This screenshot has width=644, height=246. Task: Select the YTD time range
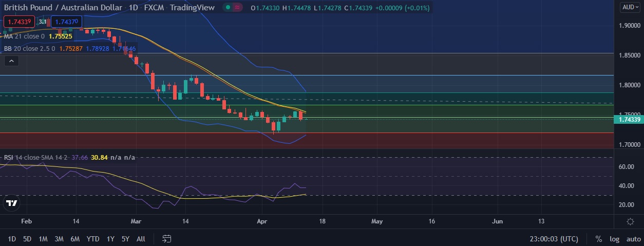tap(93, 239)
